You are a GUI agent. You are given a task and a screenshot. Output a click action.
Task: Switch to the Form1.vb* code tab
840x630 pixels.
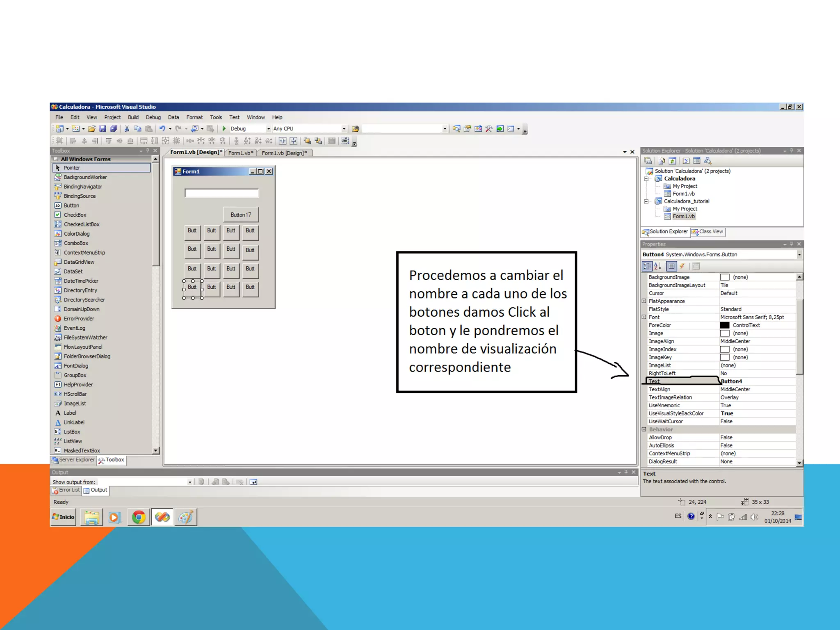(240, 153)
